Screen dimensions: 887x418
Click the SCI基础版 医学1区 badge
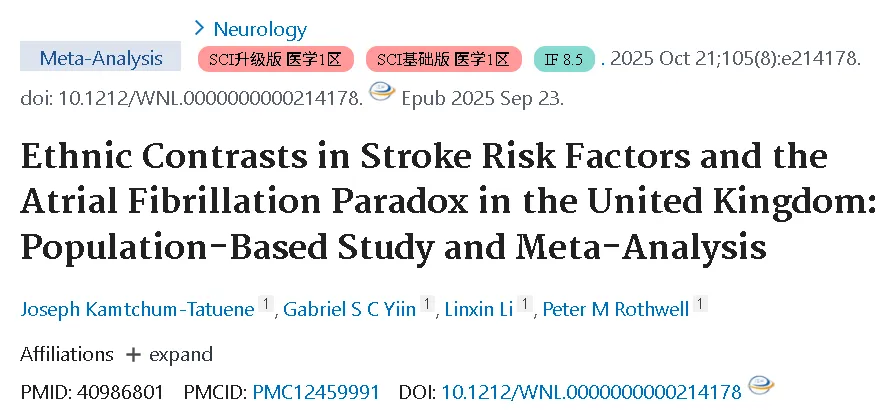(x=444, y=59)
